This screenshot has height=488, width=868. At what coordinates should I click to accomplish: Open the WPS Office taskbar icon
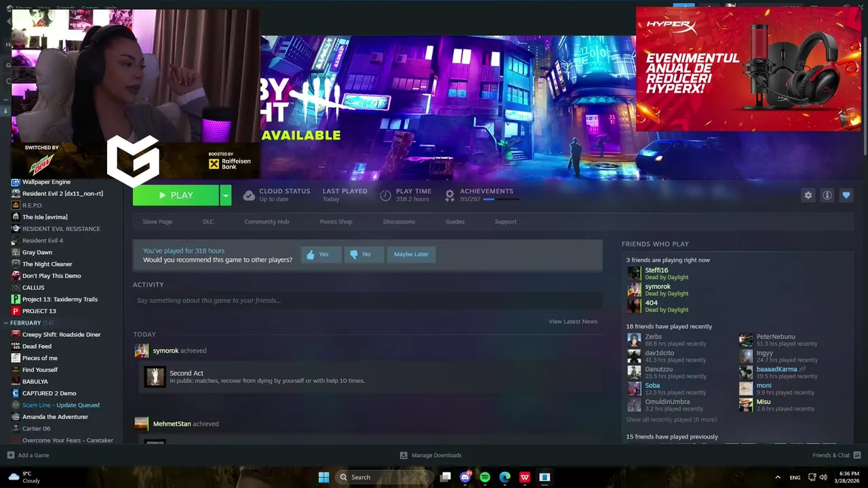(x=525, y=477)
